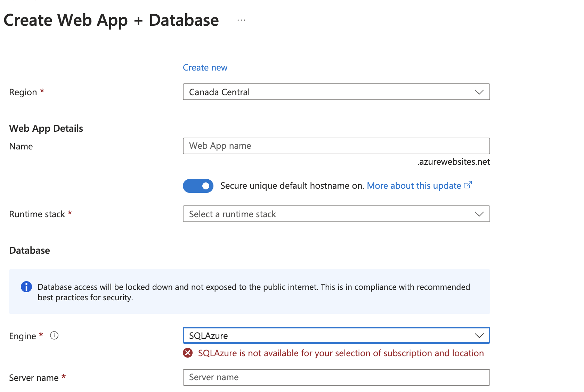Viewport: 584px width, 392px height.
Task: Click the .azurewebsites.net suffix text
Action: point(454,162)
